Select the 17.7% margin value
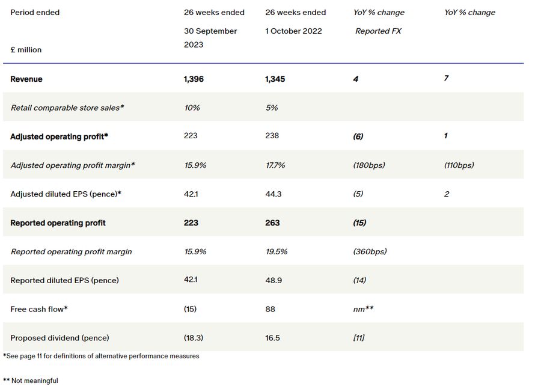This screenshot has height=392, width=541. 275,165
